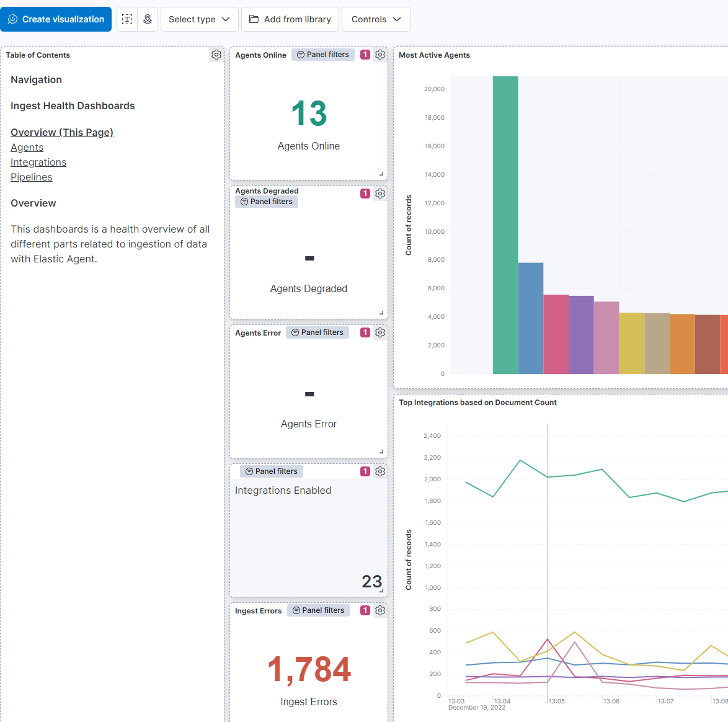
Task: Expand the Controls dropdown
Action: pos(376,19)
